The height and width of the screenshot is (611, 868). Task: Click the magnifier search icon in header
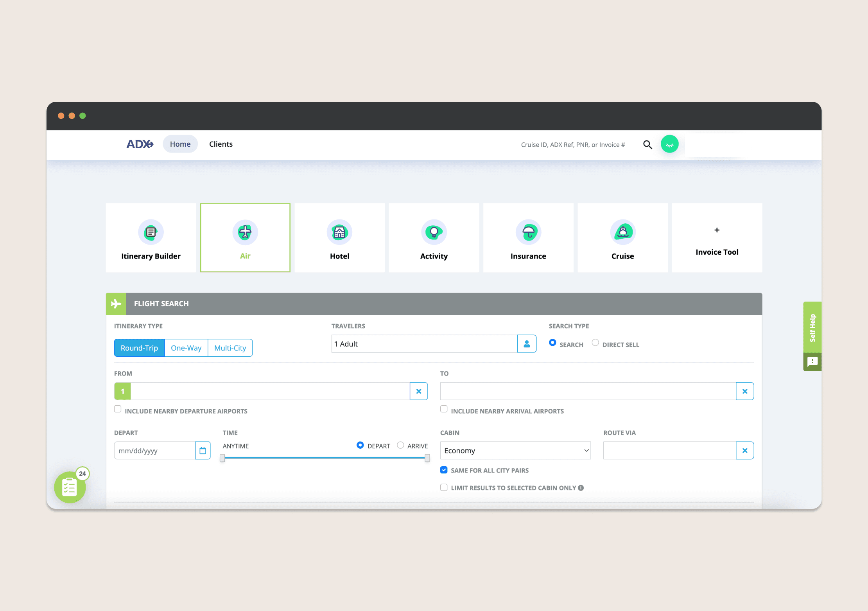(647, 145)
